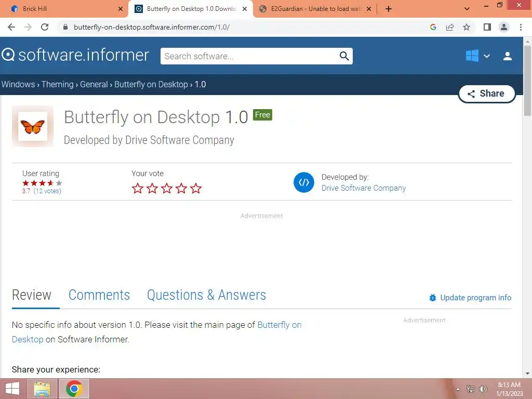This screenshot has width=532, height=399.
Task: Expand the platform selector chevron
Action: pyautogui.click(x=486, y=56)
